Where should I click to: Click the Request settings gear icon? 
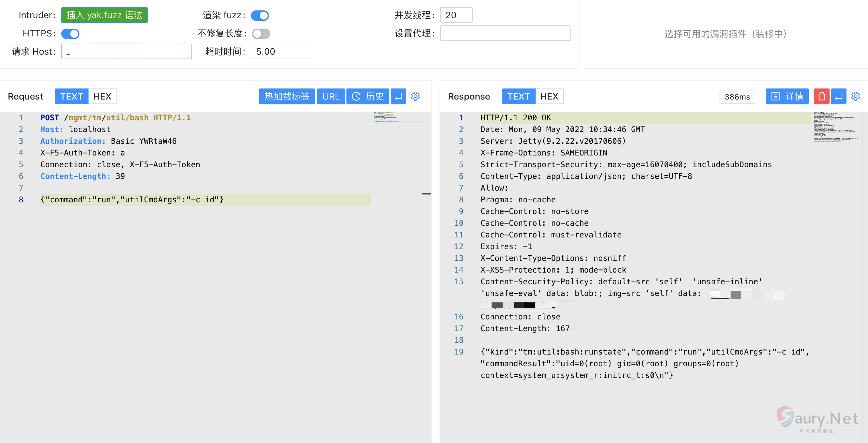[x=415, y=96]
